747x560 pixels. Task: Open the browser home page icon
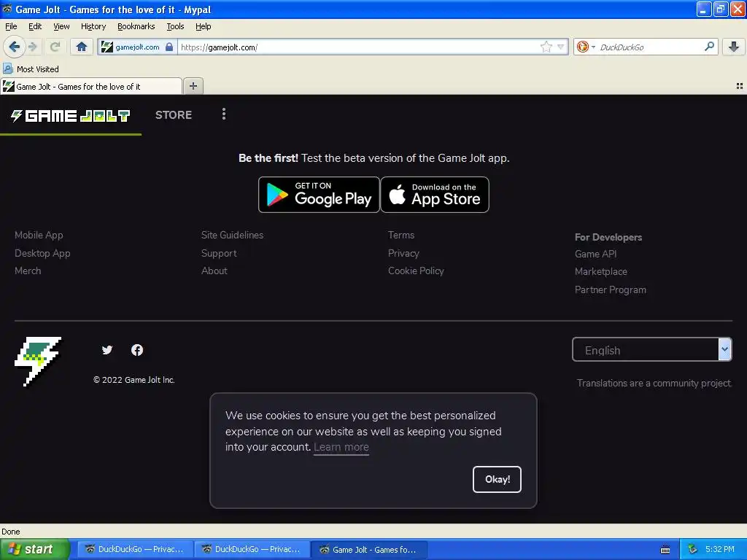click(82, 47)
